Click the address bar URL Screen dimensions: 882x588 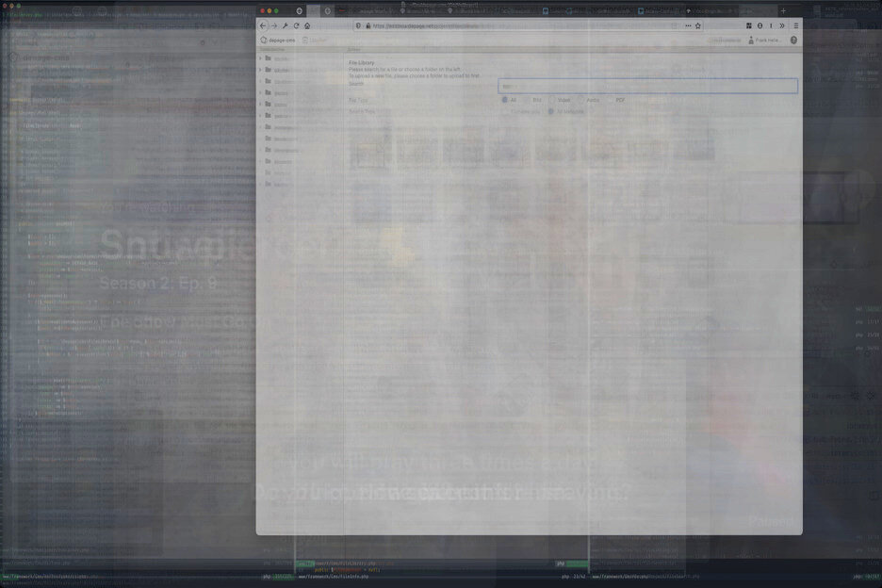(425, 25)
